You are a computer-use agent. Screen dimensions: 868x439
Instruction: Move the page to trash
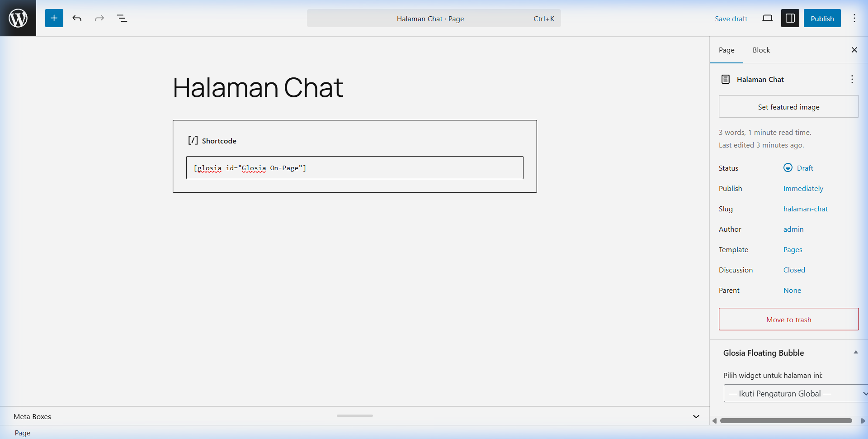pos(789,319)
